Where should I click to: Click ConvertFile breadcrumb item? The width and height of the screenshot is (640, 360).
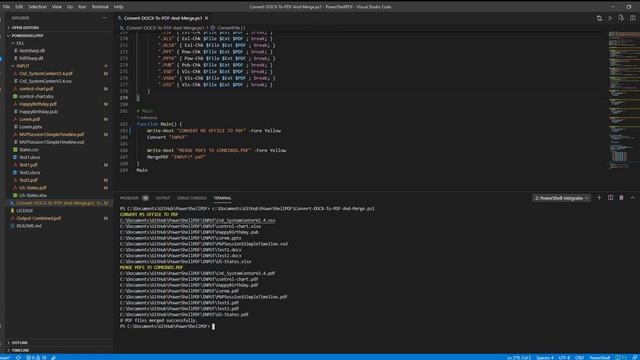[228, 28]
